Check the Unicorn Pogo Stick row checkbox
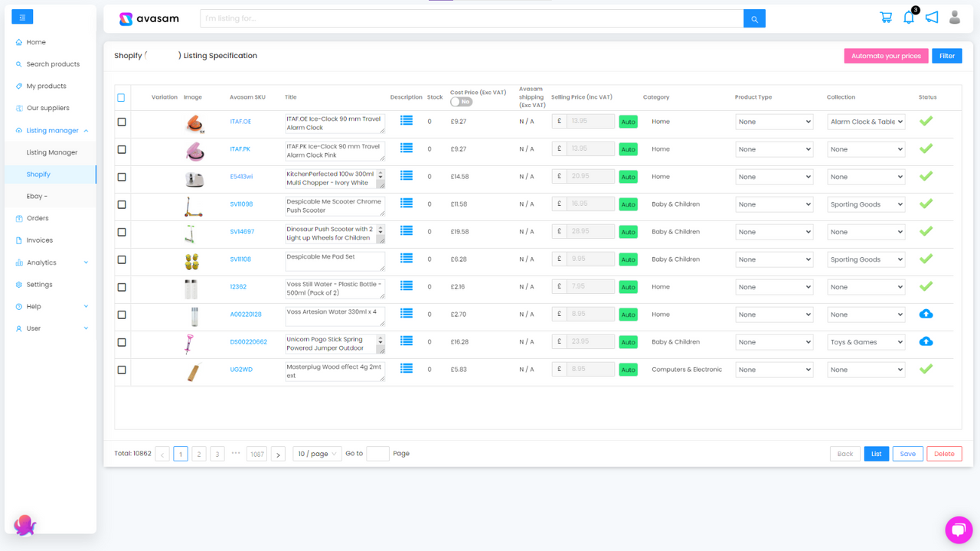 121,342
